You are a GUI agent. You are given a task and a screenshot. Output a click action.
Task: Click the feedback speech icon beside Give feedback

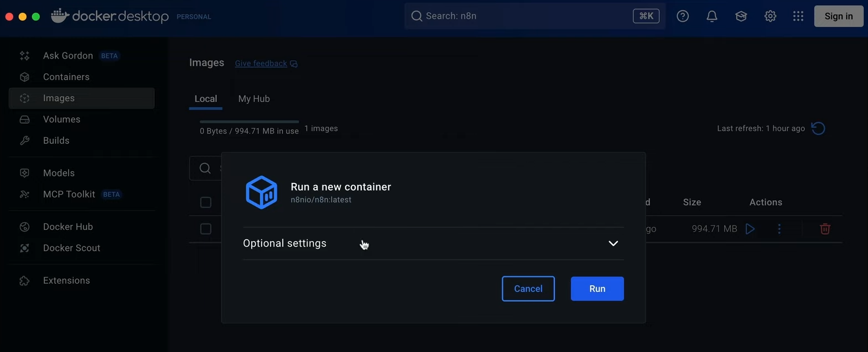click(294, 64)
